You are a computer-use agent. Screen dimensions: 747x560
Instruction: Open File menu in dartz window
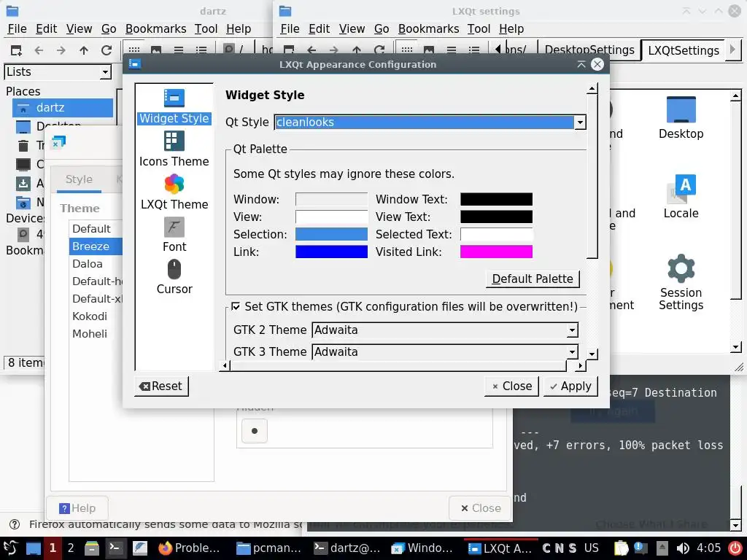18,29
